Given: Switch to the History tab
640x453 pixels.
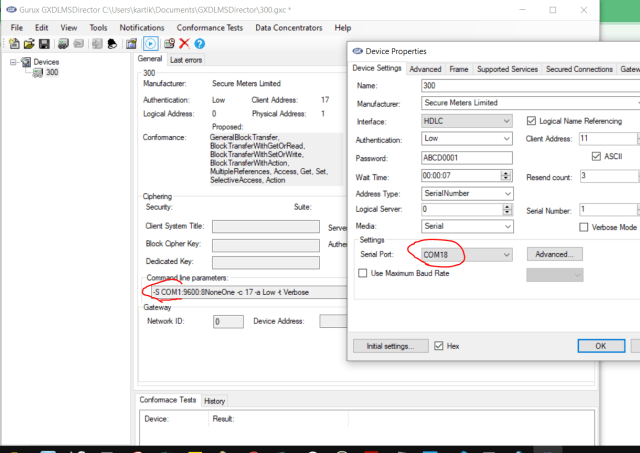Looking at the screenshot, I should (x=215, y=401).
